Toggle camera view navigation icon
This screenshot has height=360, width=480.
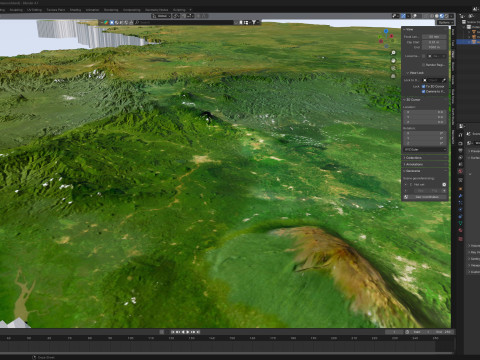pos(393,68)
